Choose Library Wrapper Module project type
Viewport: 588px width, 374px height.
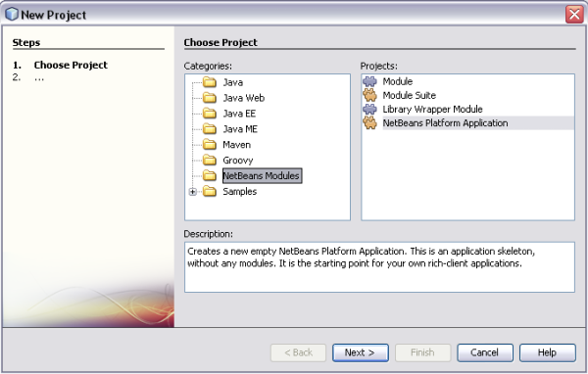tap(432, 109)
